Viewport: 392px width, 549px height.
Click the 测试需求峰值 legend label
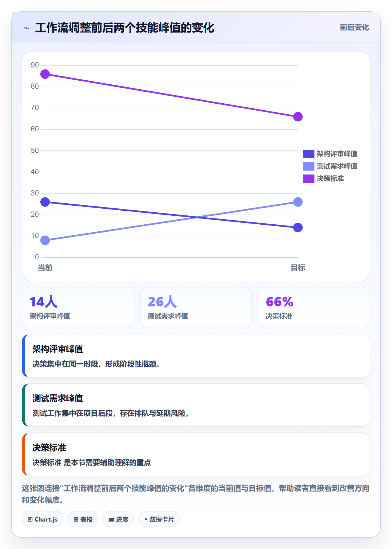point(337,166)
